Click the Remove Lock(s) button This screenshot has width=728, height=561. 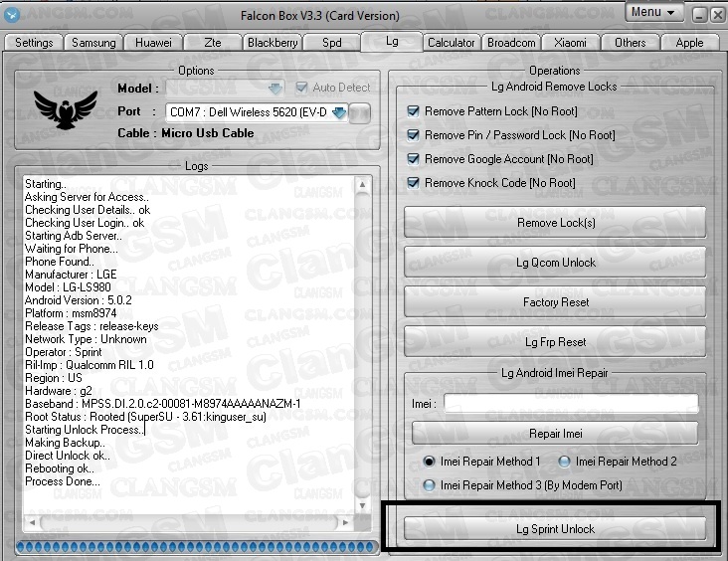point(555,223)
